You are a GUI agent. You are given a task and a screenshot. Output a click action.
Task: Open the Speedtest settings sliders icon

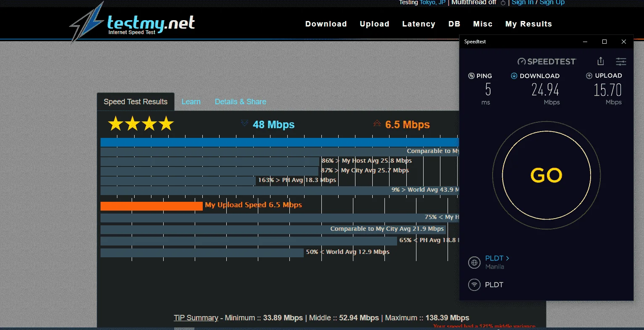tap(621, 61)
